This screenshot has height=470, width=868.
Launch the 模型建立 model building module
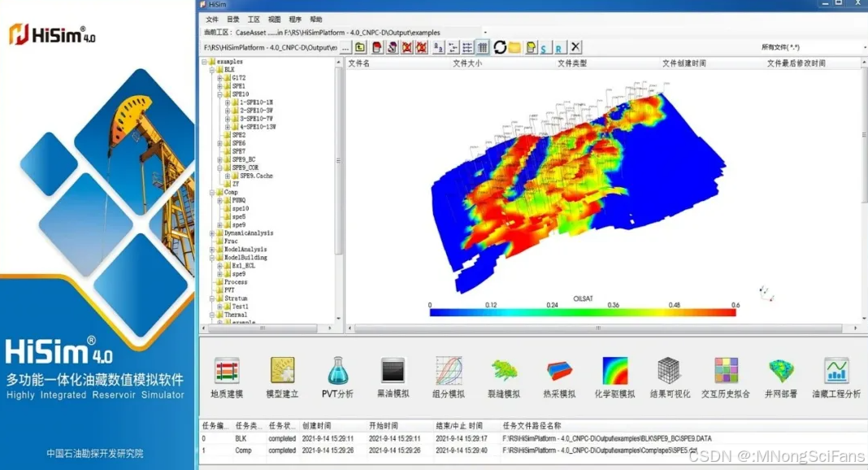coord(282,378)
